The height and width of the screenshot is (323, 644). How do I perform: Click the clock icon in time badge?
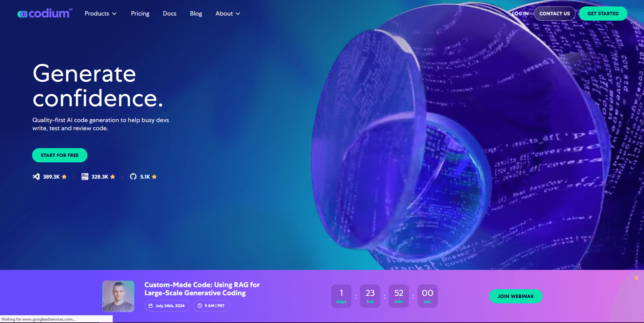200,306
